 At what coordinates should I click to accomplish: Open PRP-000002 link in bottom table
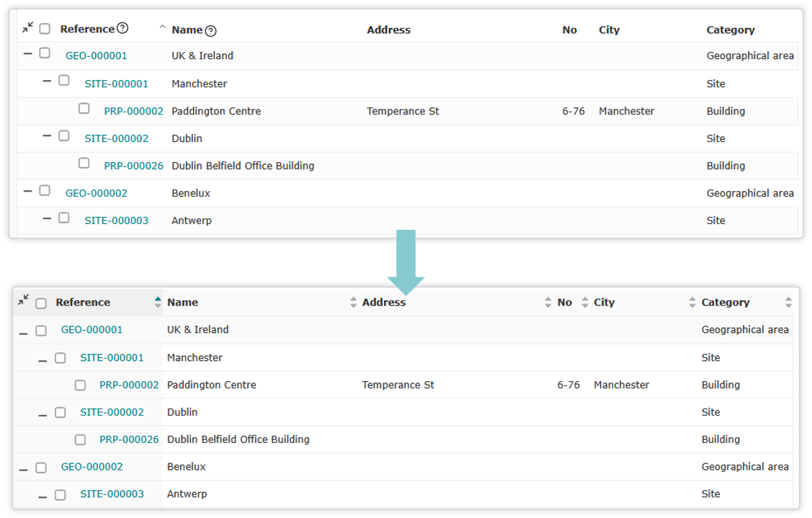[129, 385]
